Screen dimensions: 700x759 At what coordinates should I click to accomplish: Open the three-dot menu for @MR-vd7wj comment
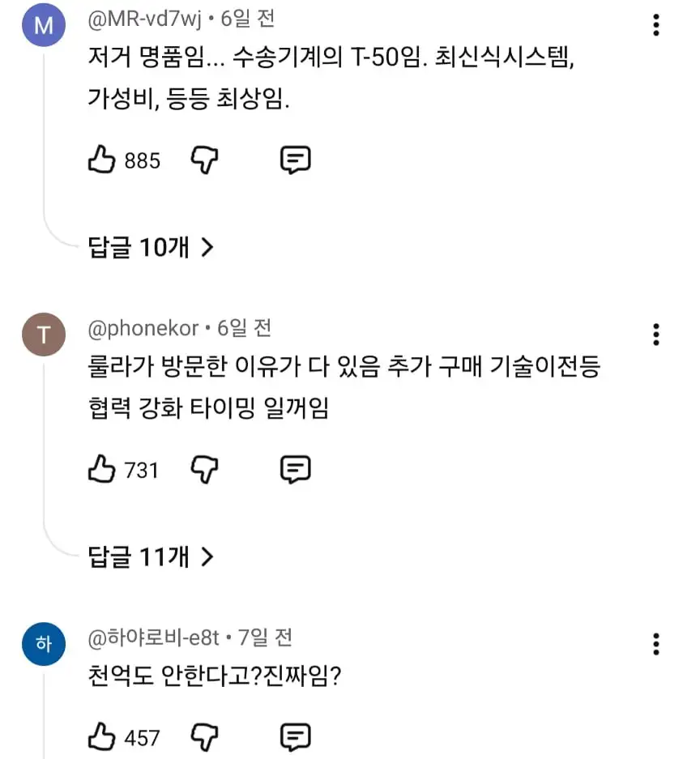click(x=655, y=25)
